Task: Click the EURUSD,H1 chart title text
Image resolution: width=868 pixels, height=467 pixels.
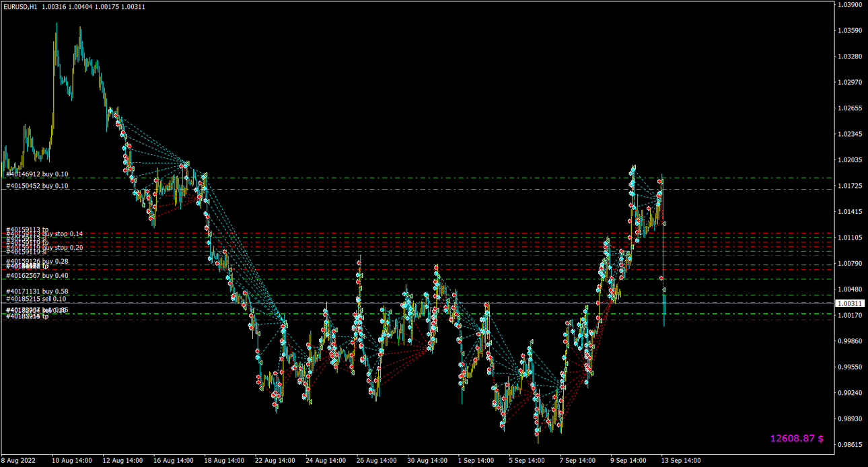Action: 20,6
